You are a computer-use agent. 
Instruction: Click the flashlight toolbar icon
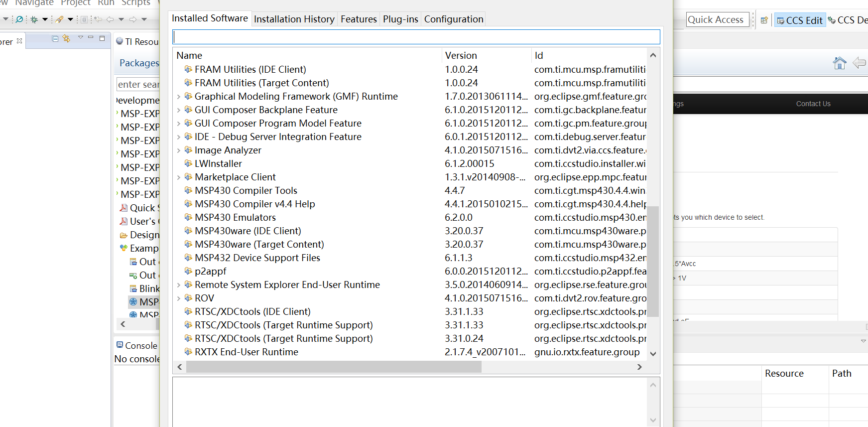tap(60, 19)
